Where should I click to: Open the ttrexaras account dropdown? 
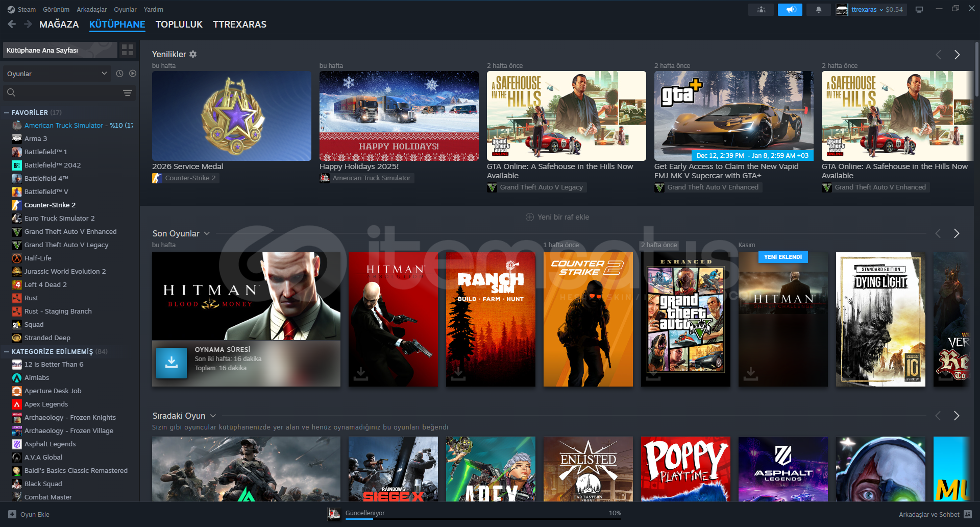[867, 10]
